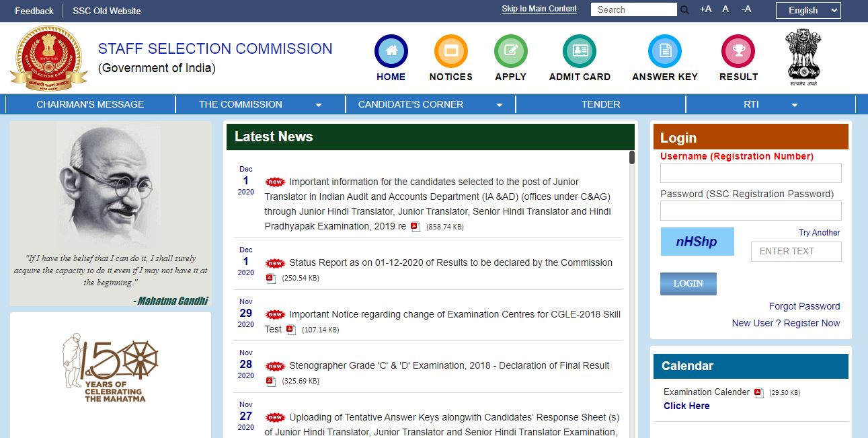Click STAFF SELECTION COMMISSION title text
This screenshot has height=438, width=868.
point(215,48)
